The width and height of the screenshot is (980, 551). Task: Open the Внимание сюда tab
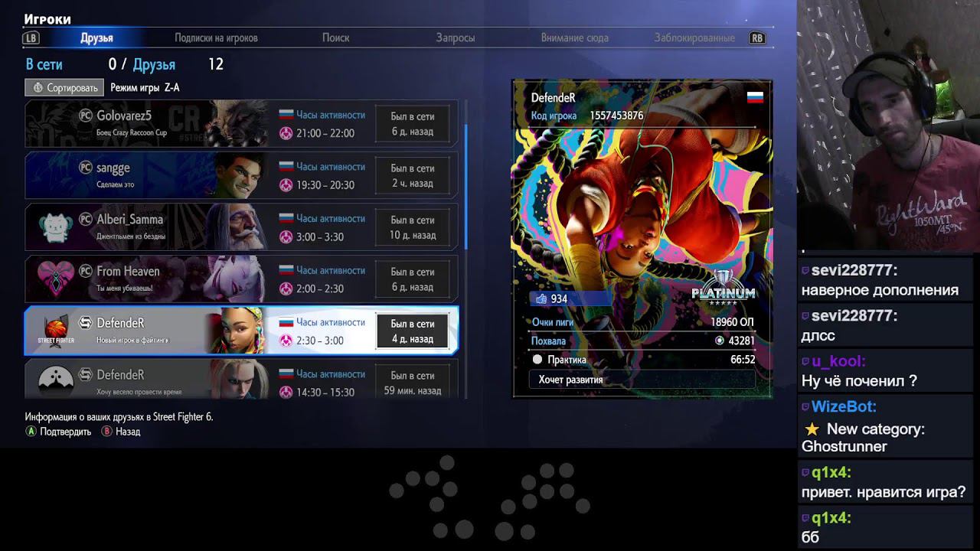click(574, 37)
